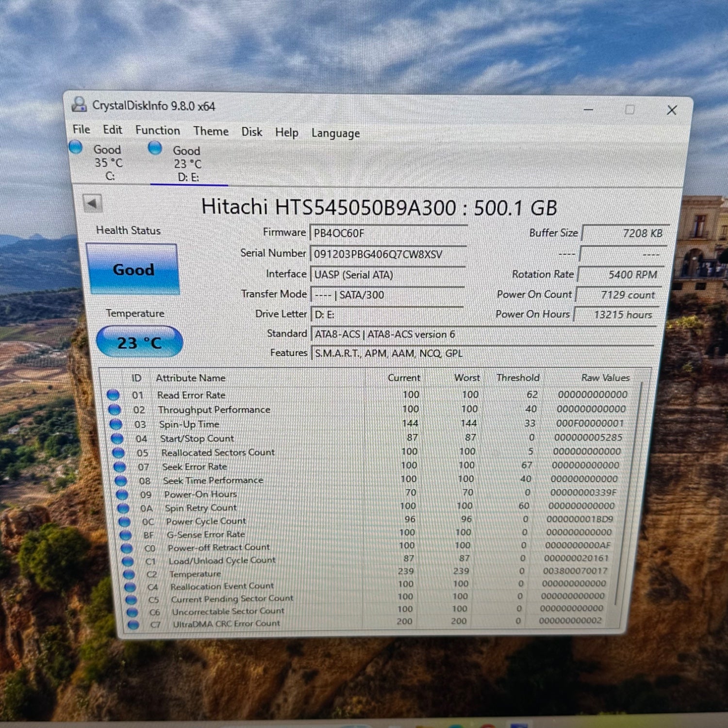Open the Edit menu

113,130
